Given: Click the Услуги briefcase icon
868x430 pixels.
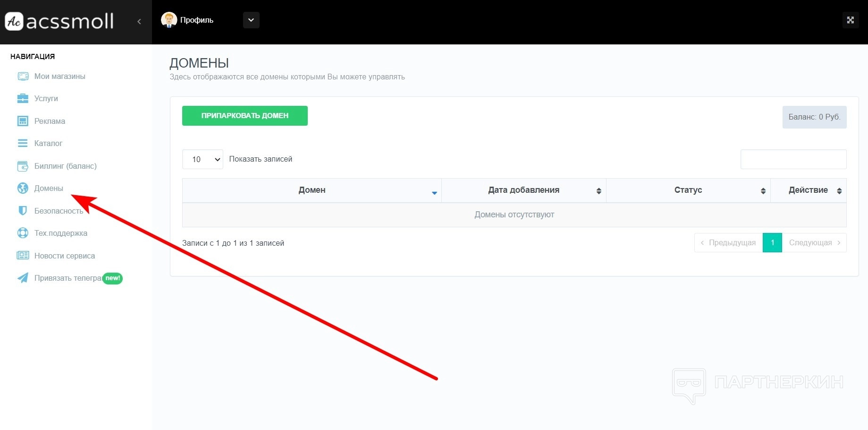Looking at the screenshot, I should pyautogui.click(x=23, y=98).
